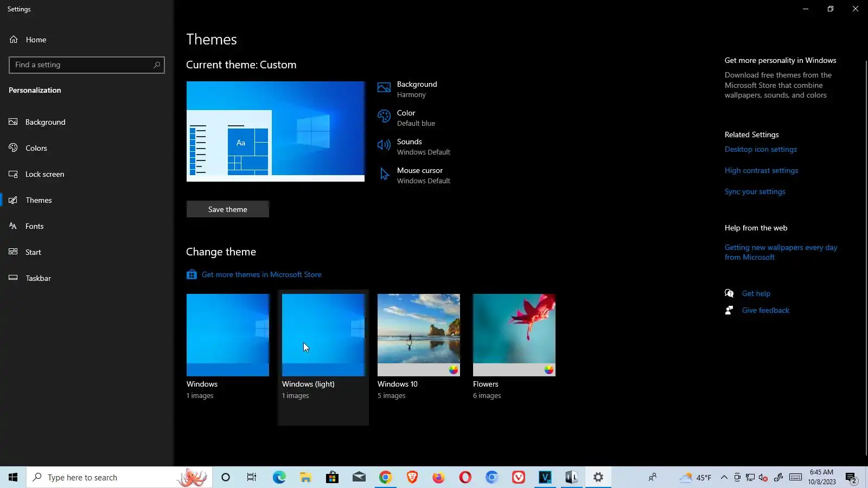This screenshot has height=488, width=868.
Task: Restore down the Settings window
Action: [831, 9]
